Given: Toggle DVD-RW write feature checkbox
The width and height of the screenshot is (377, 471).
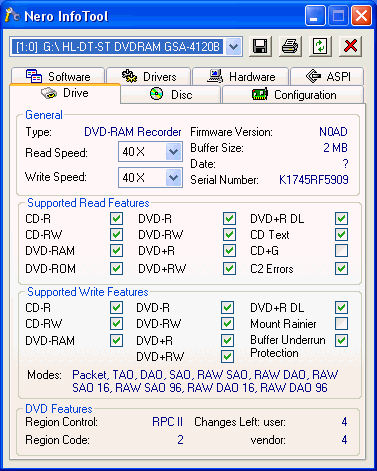Looking at the screenshot, I should coord(227,323).
